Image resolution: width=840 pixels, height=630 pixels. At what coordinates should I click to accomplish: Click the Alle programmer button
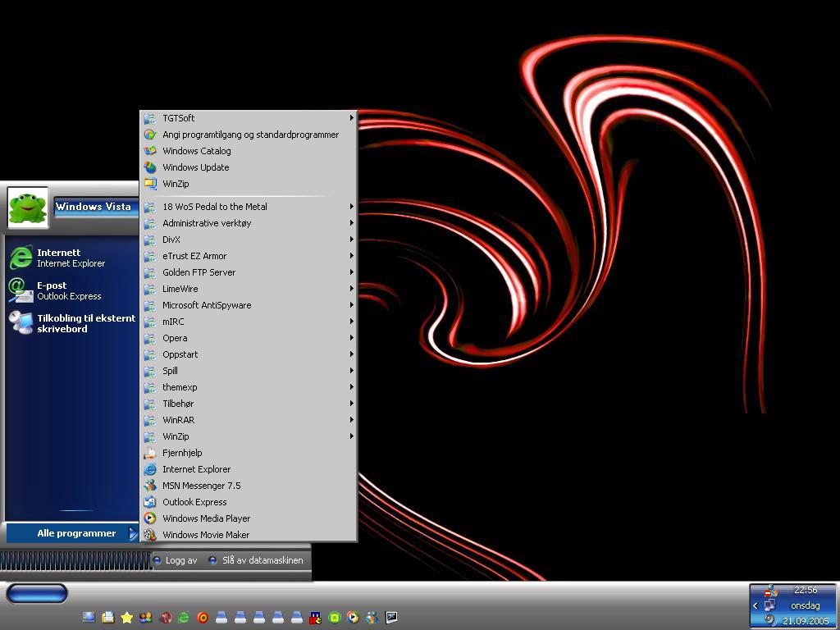[x=72, y=533]
